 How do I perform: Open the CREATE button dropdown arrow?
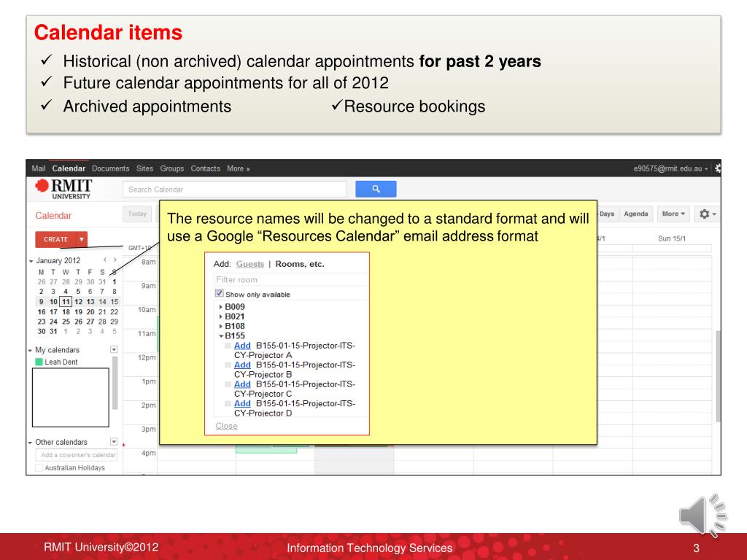pyautogui.click(x=82, y=239)
